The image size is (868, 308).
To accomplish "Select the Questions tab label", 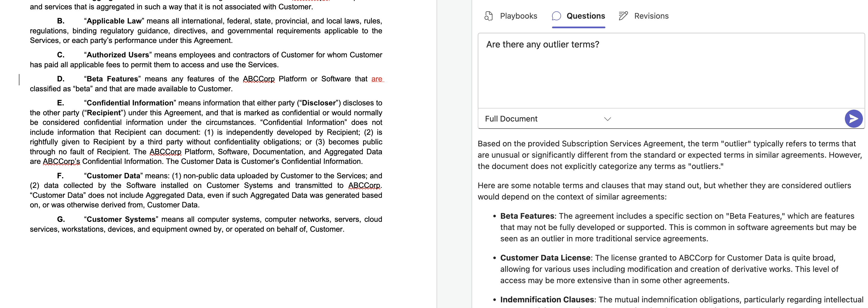I will pos(585,16).
